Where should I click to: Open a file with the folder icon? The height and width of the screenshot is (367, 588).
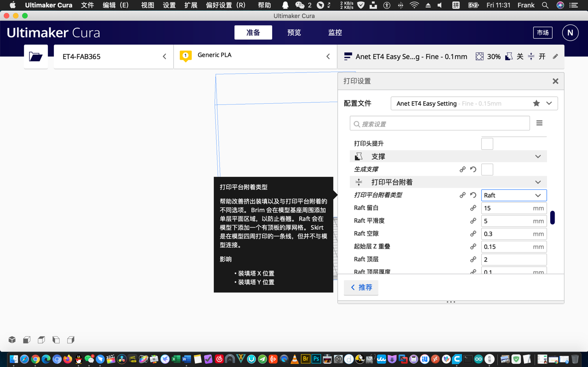coord(36,56)
